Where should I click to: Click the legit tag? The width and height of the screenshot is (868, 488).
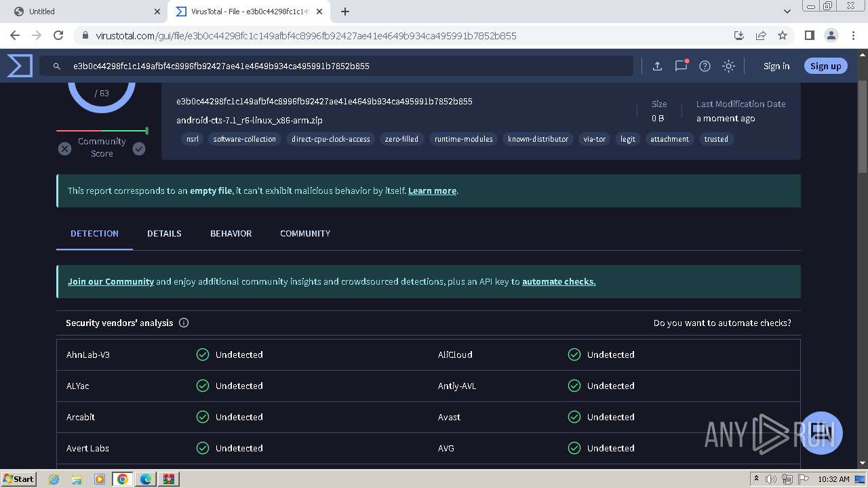pos(628,139)
